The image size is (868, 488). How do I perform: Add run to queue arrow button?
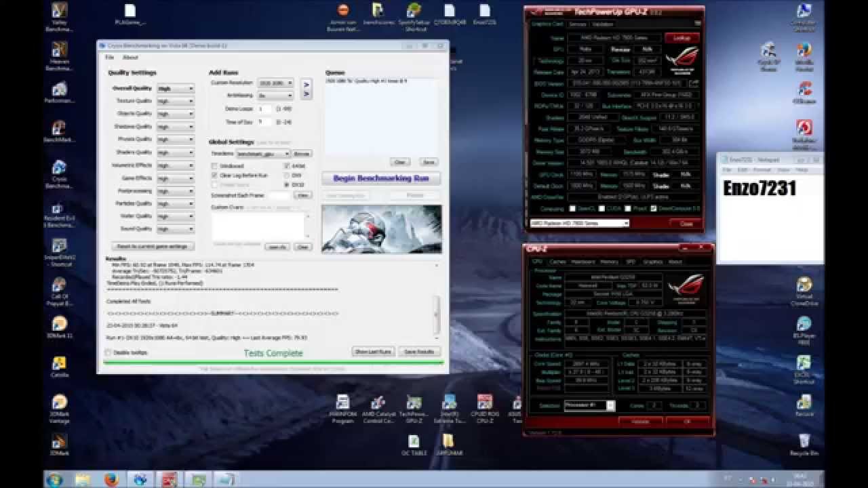click(x=306, y=89)
